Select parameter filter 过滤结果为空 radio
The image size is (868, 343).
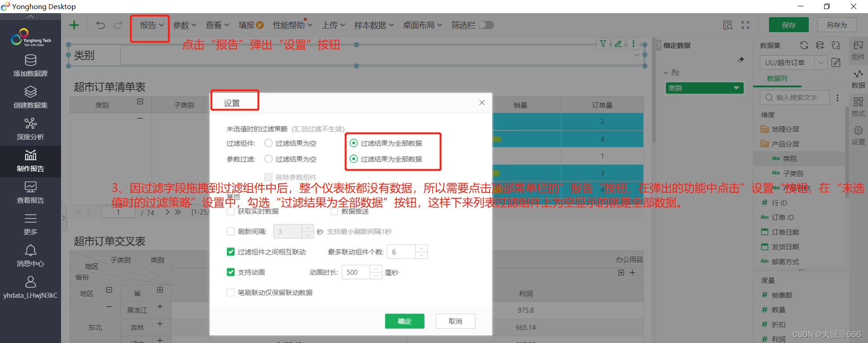[269, 159]
